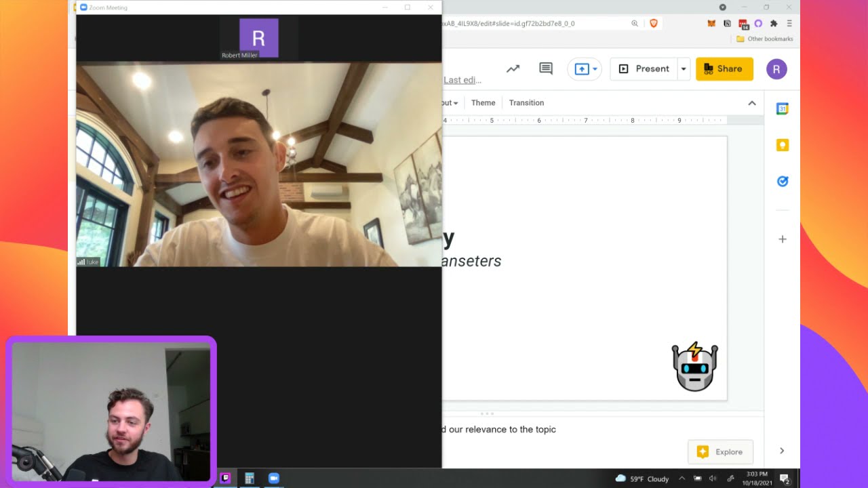
Task: Click the browser profile circle icon
Action: (x=722, y=7)
